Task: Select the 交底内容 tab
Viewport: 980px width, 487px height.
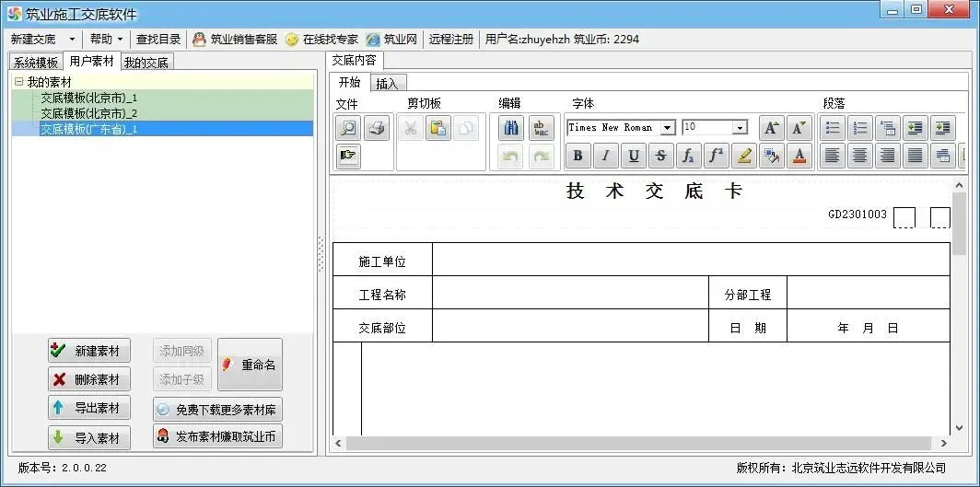Action: [355, 61]
